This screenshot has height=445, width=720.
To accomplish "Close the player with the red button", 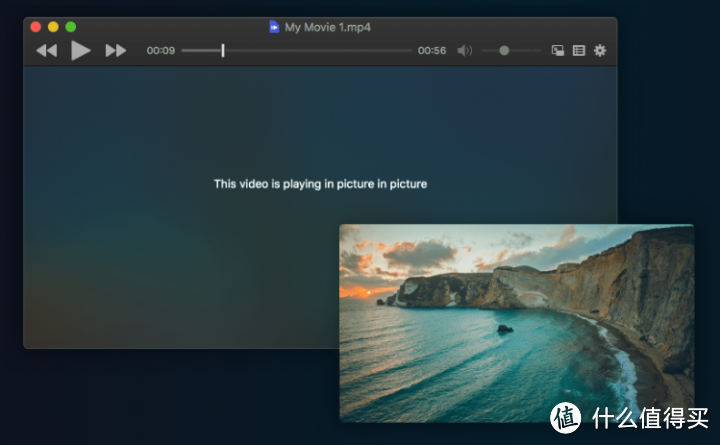I will pyautogui.click(x=36, y=27).
